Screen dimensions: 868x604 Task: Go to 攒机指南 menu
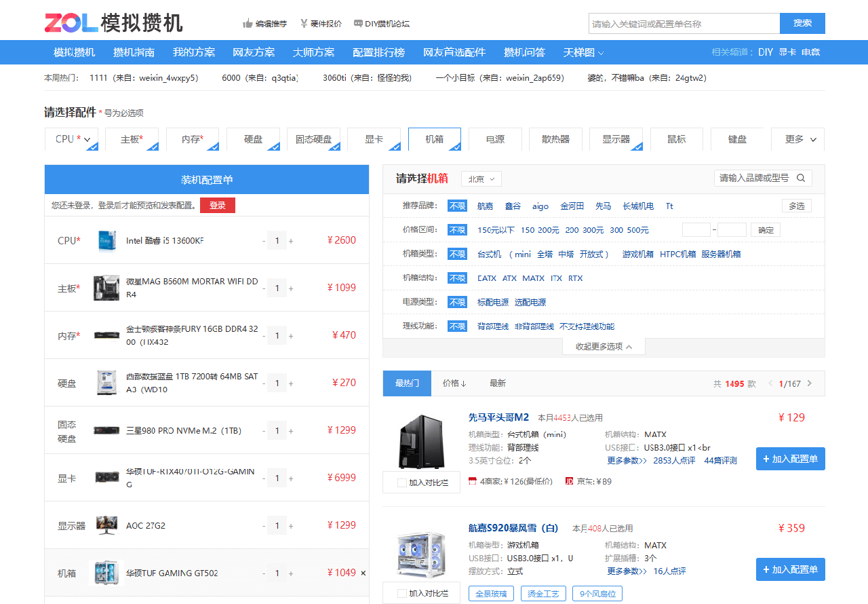(134, 52)
